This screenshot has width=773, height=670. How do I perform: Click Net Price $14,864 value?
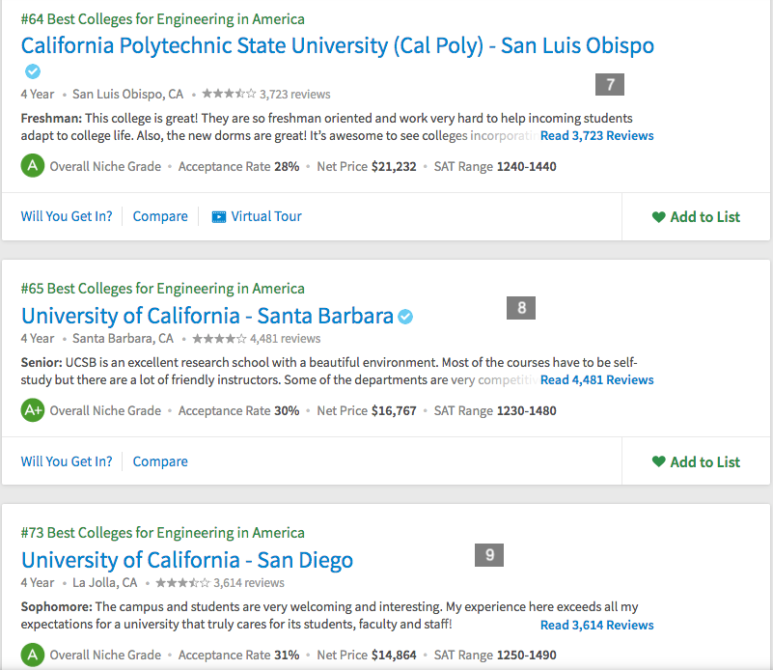click(x=394, y=655)
